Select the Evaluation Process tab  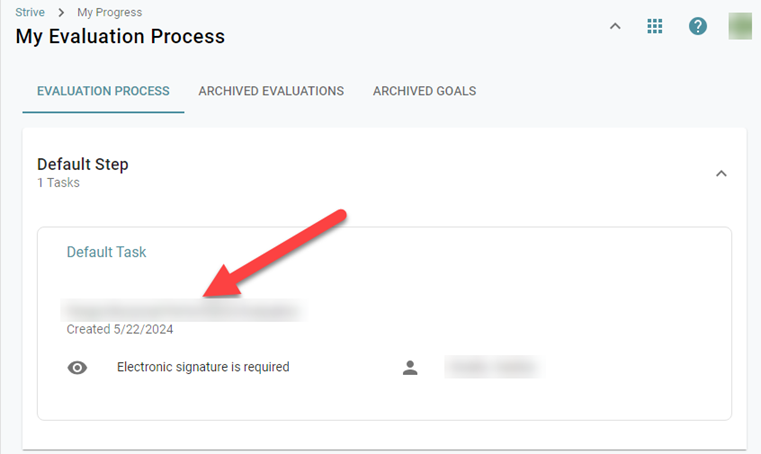[103, 91]
